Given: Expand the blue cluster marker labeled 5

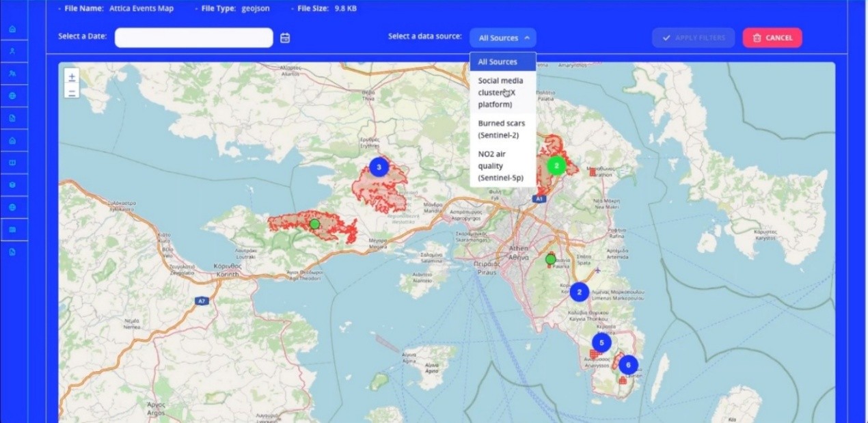Looking at the screenshot, I should [x=601, y=343].
